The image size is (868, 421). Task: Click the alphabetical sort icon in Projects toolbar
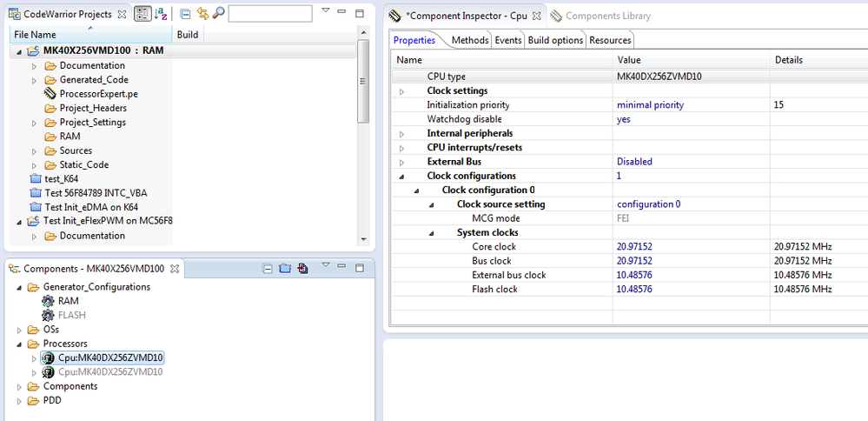[x=161, y=15]
